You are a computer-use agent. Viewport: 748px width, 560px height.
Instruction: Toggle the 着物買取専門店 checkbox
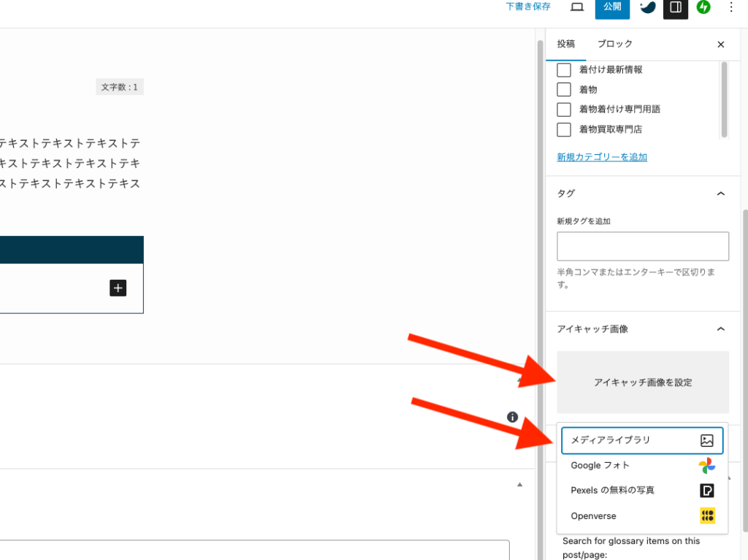(x=564, y=130)
